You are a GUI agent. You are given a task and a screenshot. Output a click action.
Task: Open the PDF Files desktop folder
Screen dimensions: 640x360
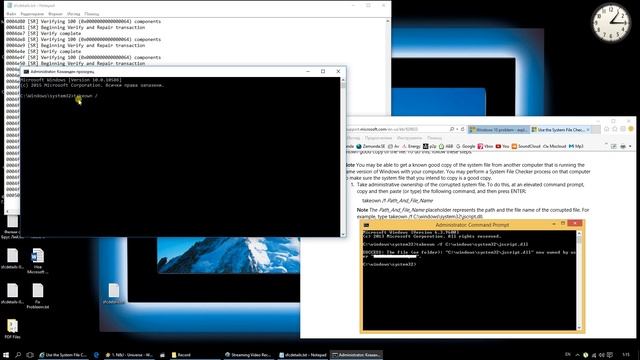pos(12,329)
